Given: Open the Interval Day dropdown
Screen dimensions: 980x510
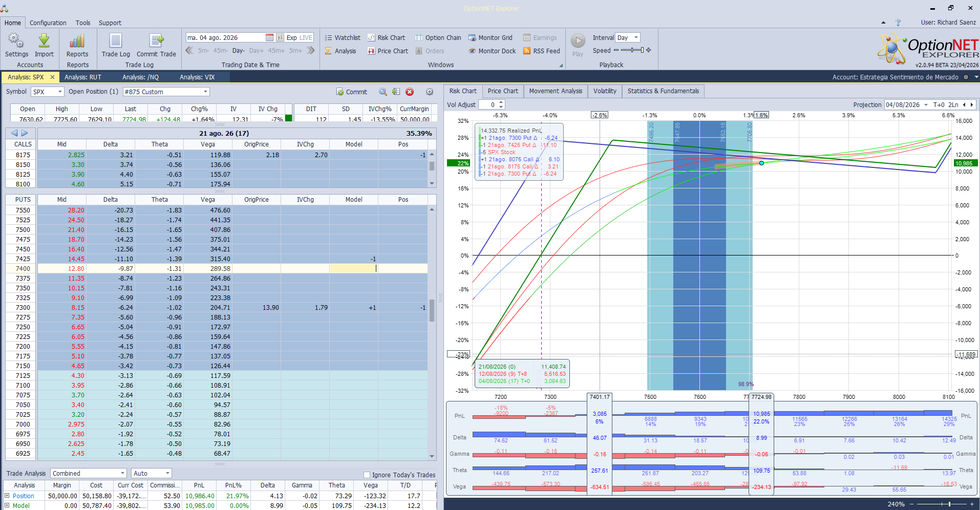Looking at the screenshot, I should pos(636,37).
